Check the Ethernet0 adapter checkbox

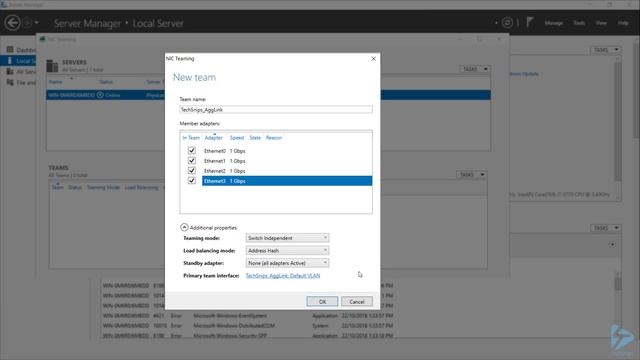tap(191, 151)
